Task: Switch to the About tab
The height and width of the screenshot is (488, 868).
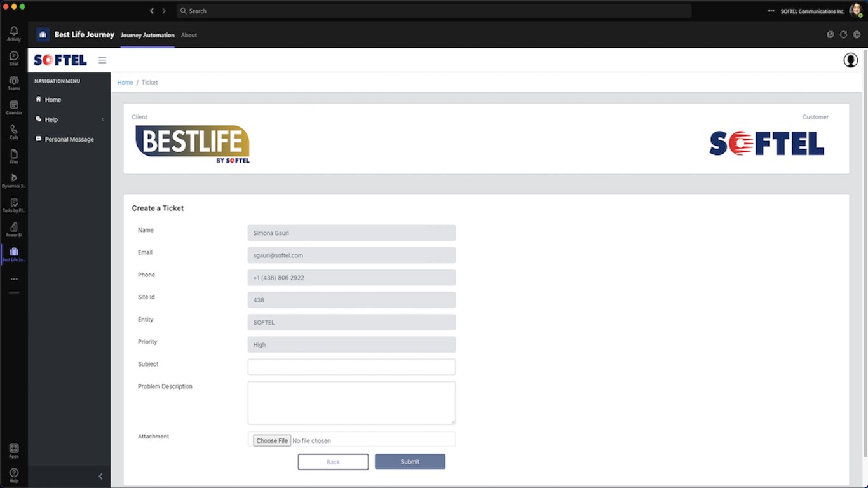Action: 189,35
